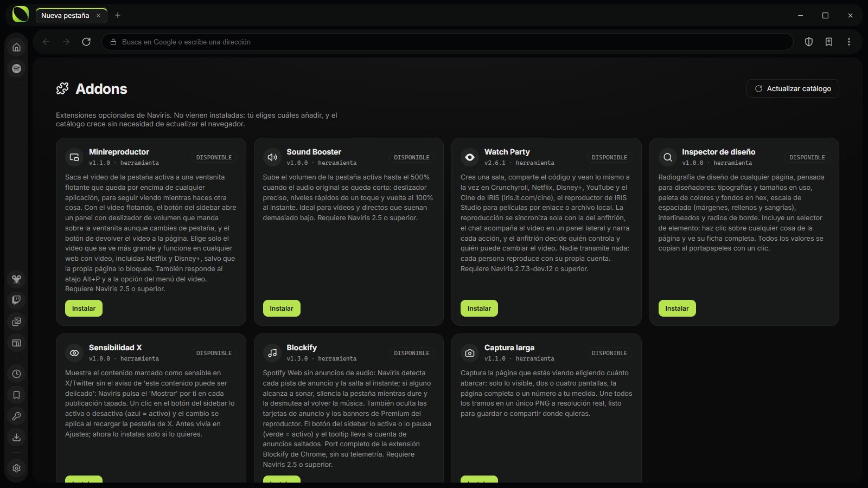Screen dimensions: 868x488
Task: Click the Sound Booster title text
Action: tap(314, 152)
